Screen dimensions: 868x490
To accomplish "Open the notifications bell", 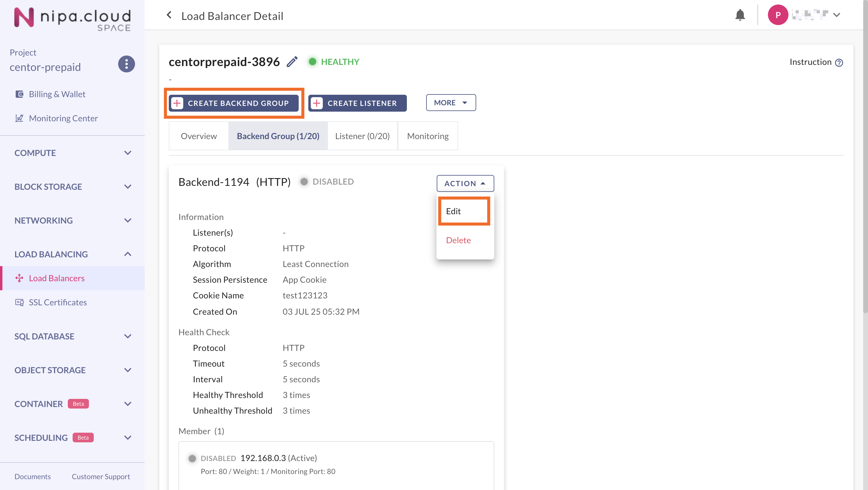I will click(x=740, y=15).
